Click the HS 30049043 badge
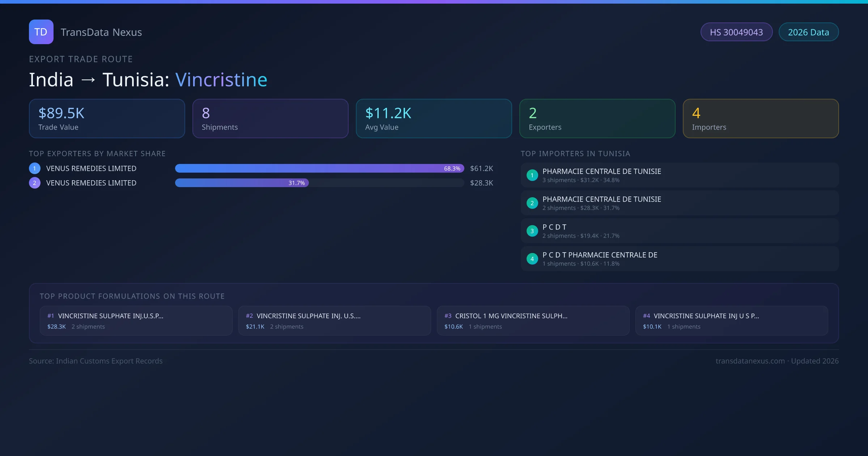The image size is (868, 456). (736, 32)
